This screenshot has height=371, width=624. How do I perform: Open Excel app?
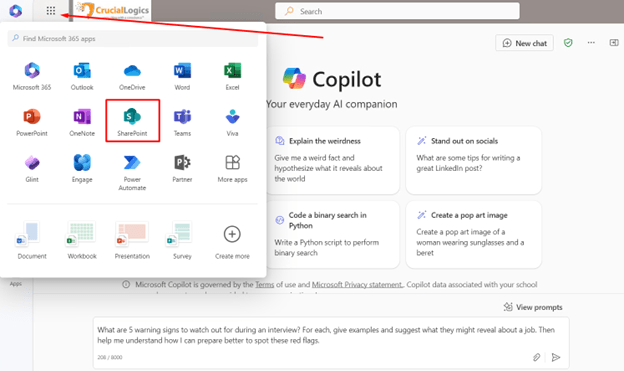(x=232, y=76)
